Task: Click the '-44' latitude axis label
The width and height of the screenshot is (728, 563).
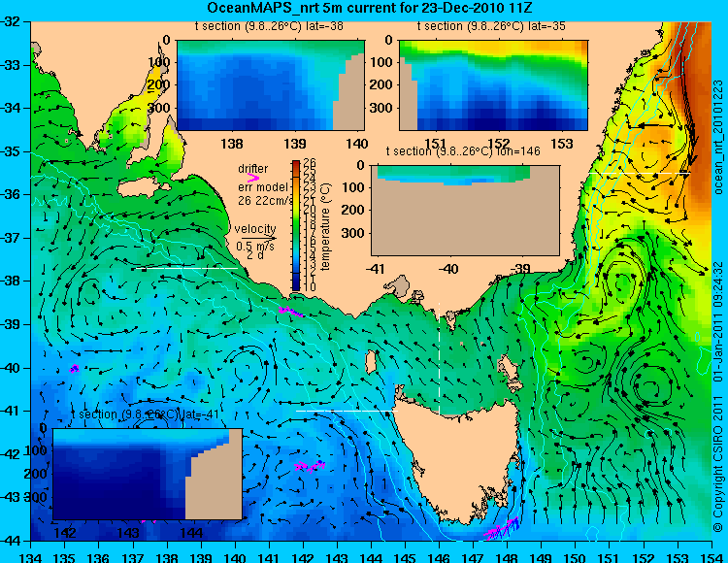Action: pos(11,541)
